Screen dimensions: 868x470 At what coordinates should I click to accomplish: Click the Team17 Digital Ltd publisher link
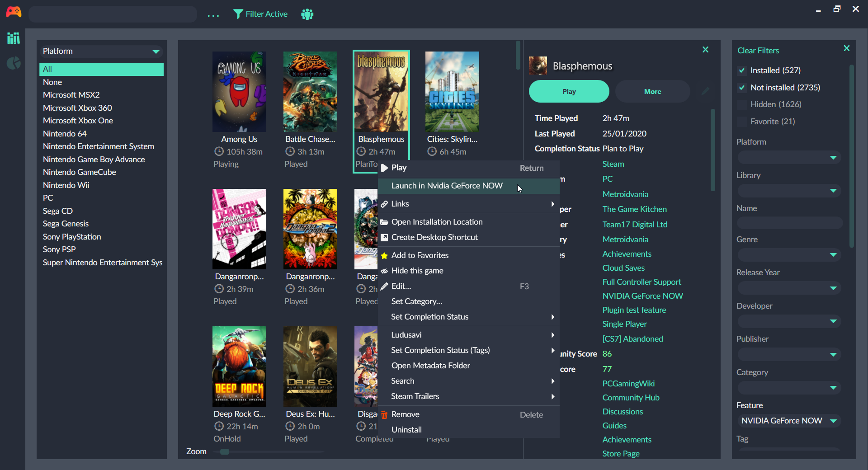coord(635,225)
